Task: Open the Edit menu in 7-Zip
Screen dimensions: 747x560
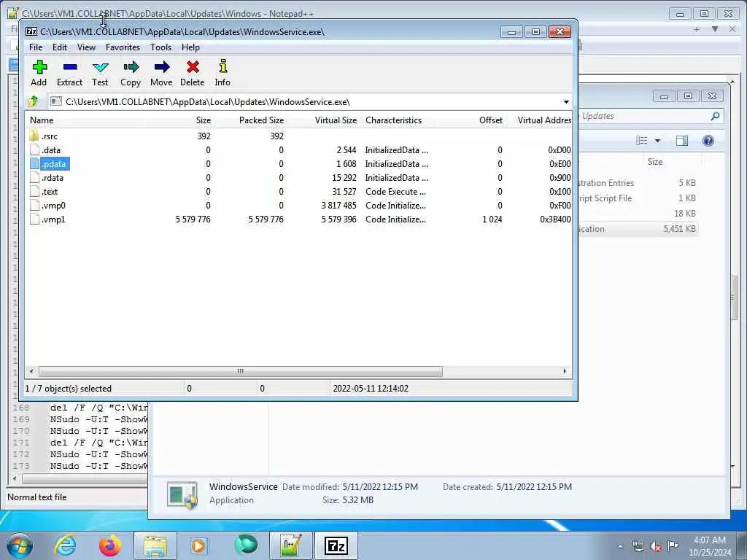Action: [x=60, y=47]
